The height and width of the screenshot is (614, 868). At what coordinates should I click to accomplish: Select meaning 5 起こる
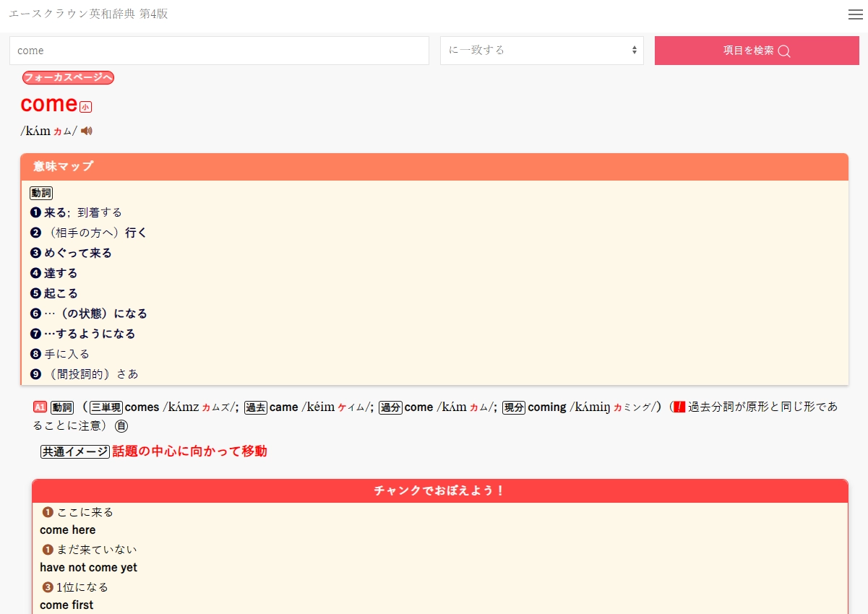[53, 293]
